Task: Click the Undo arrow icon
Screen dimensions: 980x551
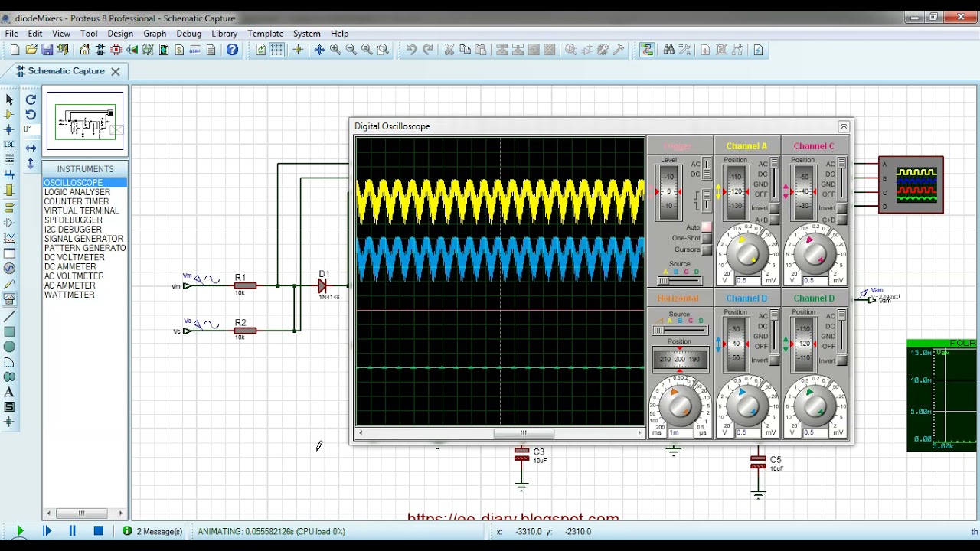Action: [411, 50]
